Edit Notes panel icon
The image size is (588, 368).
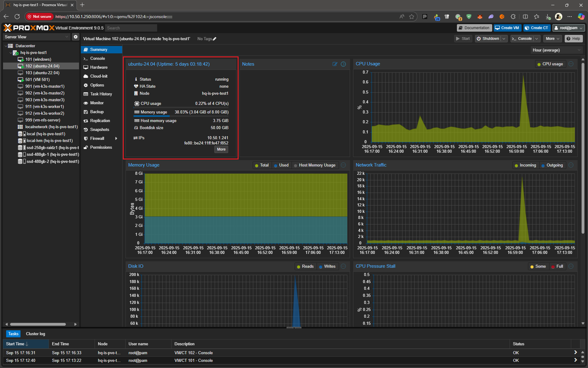[x=335, y=64]
